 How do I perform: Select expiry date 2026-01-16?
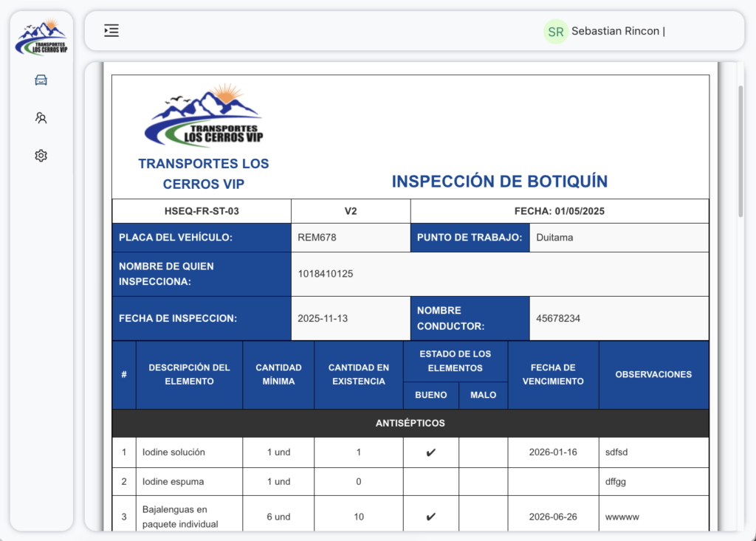coord(553,452)
